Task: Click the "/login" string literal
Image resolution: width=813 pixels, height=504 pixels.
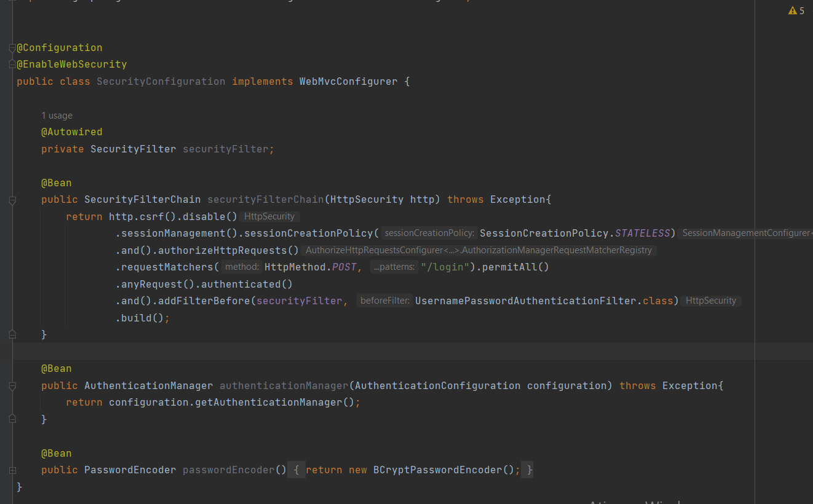Action: point(445,267)
